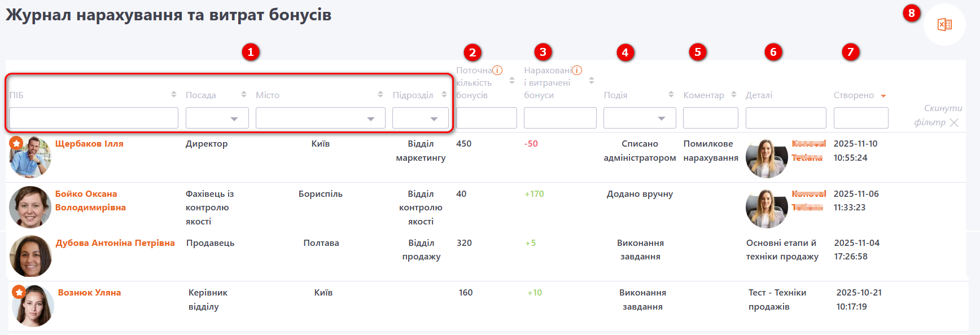This screenshot has width=980, height=335.
Task: Sort by Коментар column arrows
Action: [x=734, y=95]
